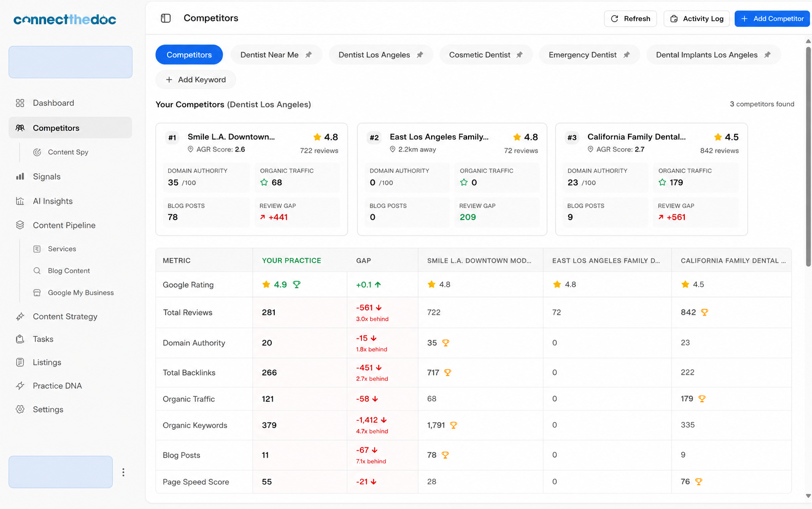Click the YOUR PRACTICE column header
The width and height of the screenshot is (812, 509).
click(x=292, y=260)
